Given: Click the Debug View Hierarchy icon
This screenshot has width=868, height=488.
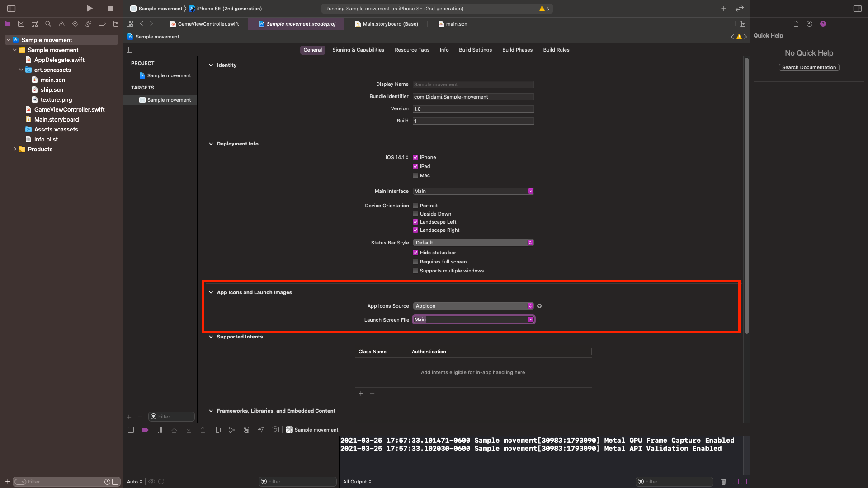Looking at the screenshot, I should [x=217, y=430].
